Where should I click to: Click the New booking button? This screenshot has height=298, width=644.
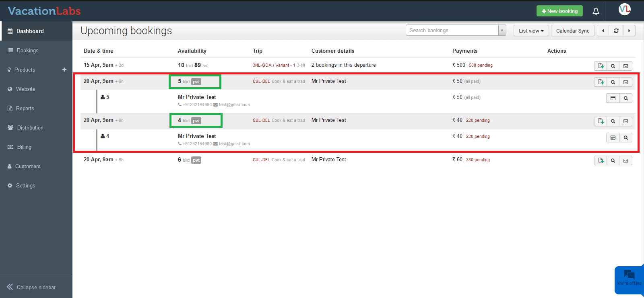[x=559, y=11]
